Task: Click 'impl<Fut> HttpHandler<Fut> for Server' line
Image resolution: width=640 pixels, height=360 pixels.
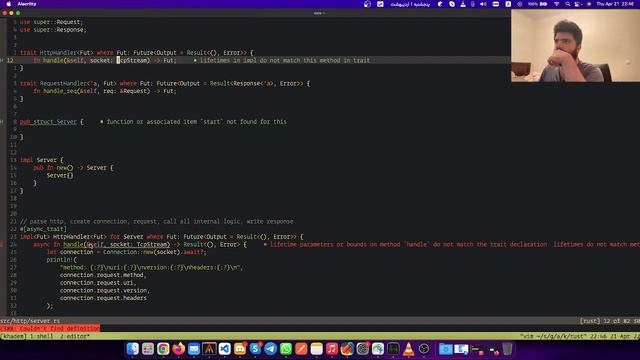Action: coord(162,237)
